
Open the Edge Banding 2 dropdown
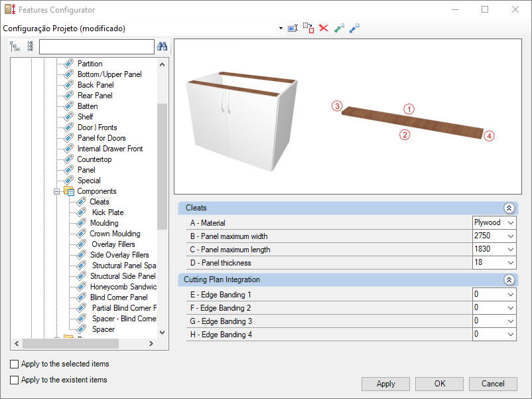(511, 307)
